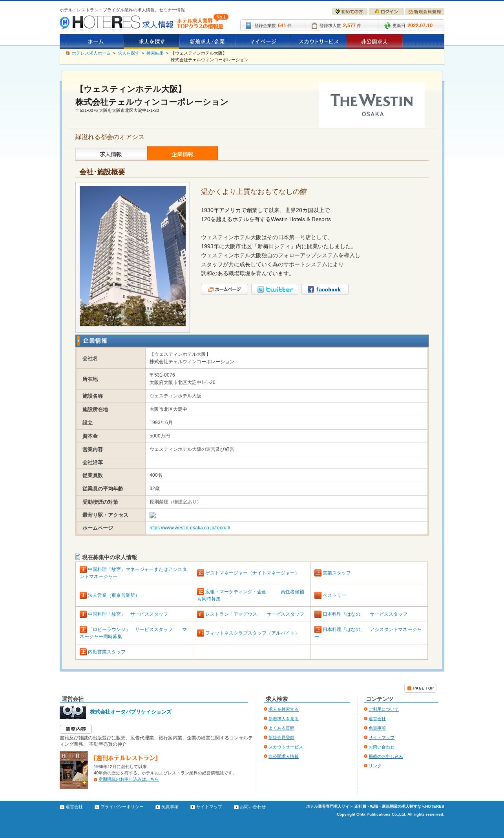
Task: Click the バ badge beside フィットネスクラブスタッフ
Action: (201, 633)
